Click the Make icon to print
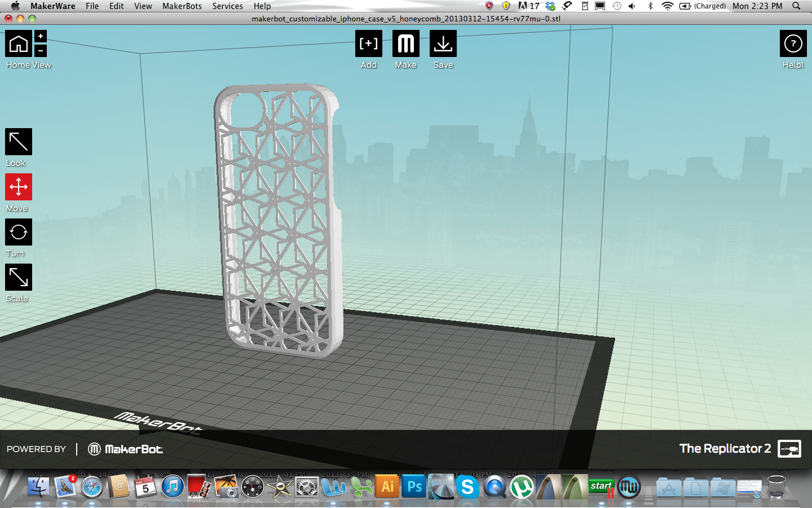Screen dimensions: 812x508 pos(406,43)
